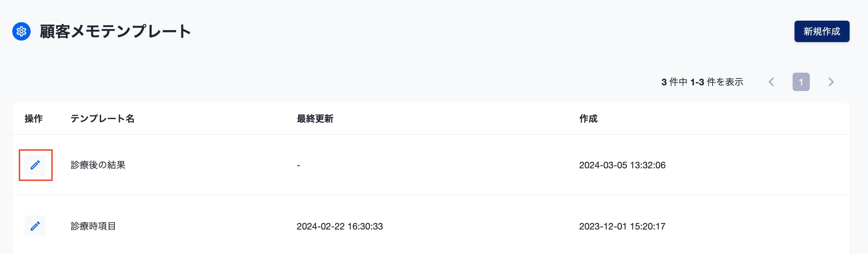868x254 pixels.
Task: Click the empty area of 診療時項目 row
Action: [x=758, y=226]
